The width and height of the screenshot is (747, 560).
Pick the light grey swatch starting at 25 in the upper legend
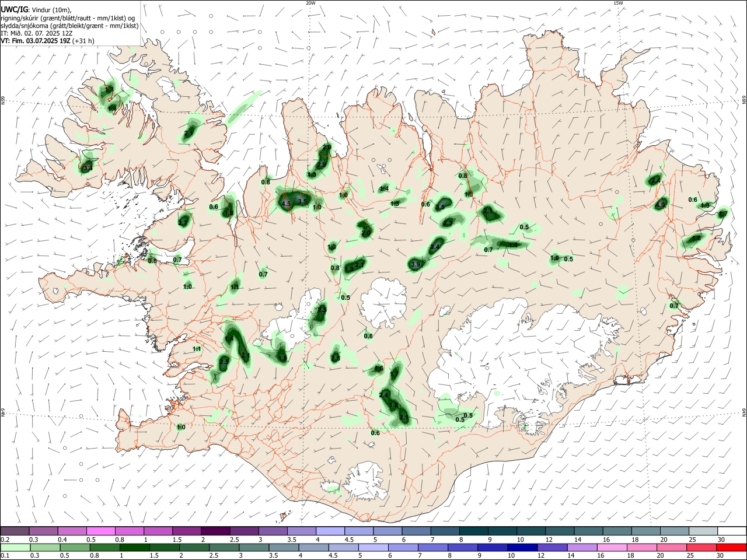703,531
